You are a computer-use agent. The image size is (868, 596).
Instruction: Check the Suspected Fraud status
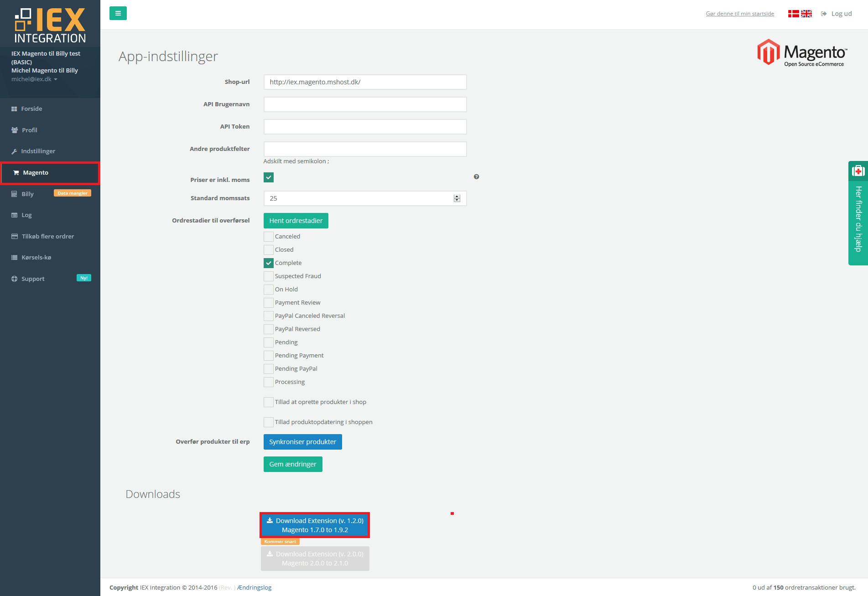[269, 276]
